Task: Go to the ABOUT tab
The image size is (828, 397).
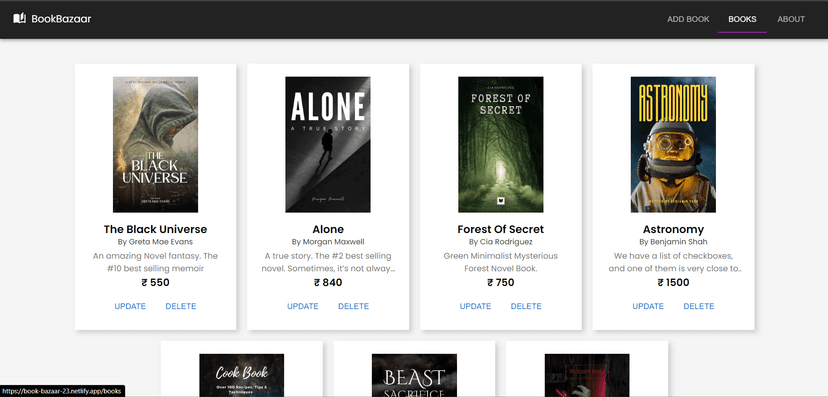Action: [791, 19]
